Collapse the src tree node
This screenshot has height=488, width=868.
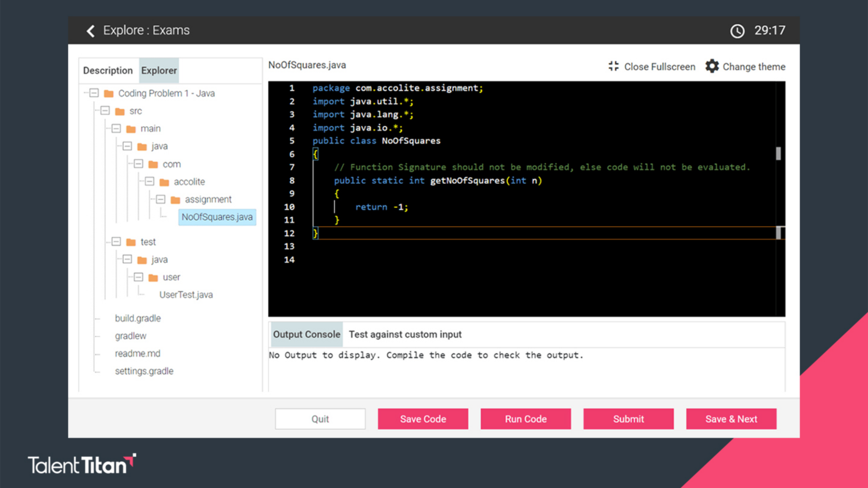[x=105, y=110]
